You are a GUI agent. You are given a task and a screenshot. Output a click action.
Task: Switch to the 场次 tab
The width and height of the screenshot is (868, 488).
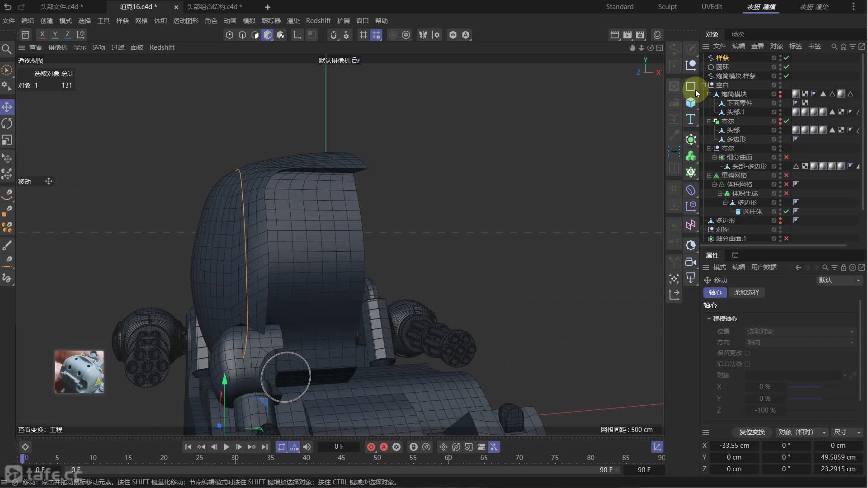(738, 34)
